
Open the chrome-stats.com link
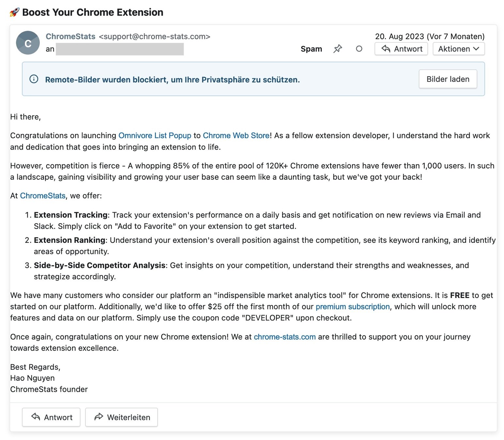coord(285,337)
